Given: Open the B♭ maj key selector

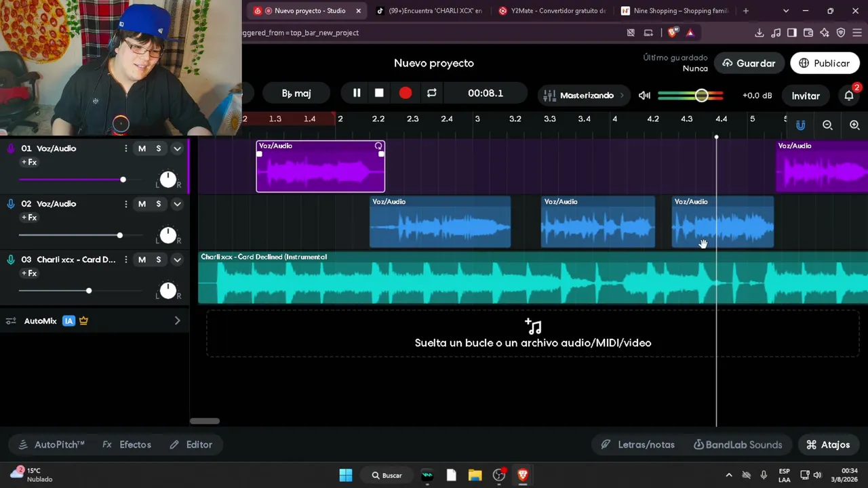Looking at the screenshot, I should 296,94.
